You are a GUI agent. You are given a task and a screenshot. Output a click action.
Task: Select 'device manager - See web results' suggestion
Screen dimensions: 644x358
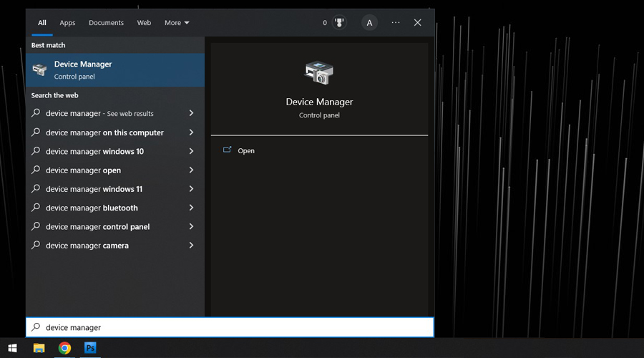[x=115, y=113]
